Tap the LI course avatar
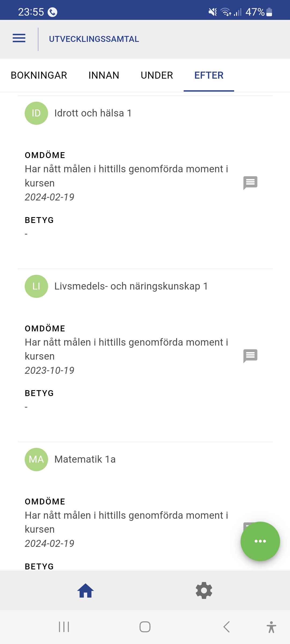 tap(36, 286)
